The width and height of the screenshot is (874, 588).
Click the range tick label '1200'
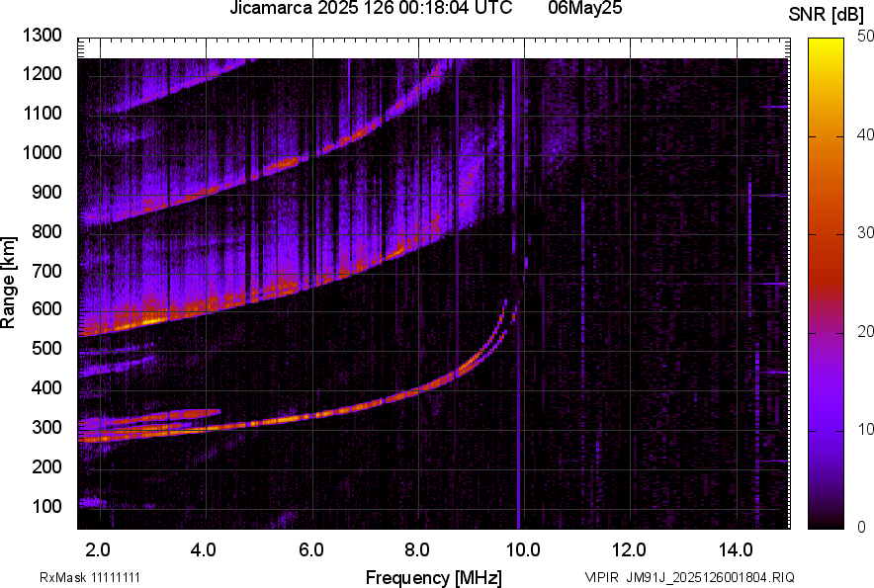(42, 73)
